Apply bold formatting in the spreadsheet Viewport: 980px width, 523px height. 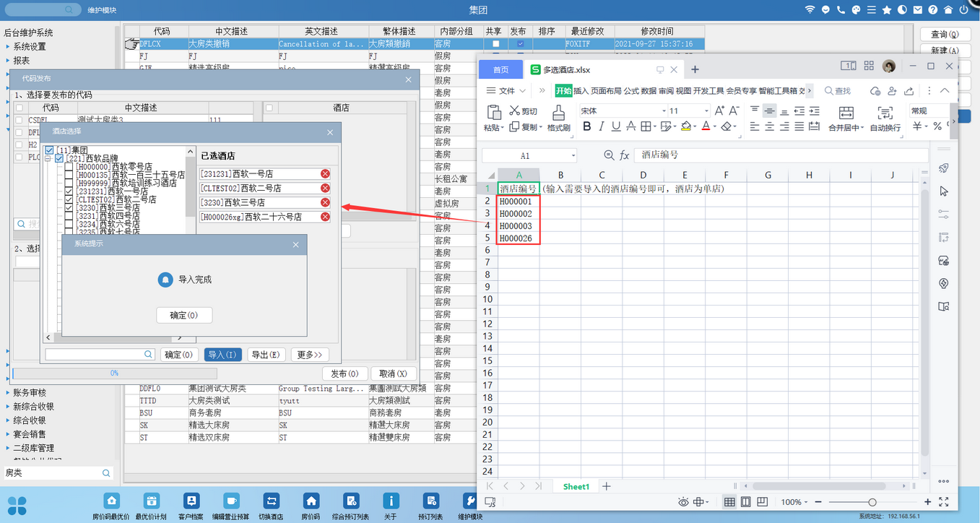(586, 126)
